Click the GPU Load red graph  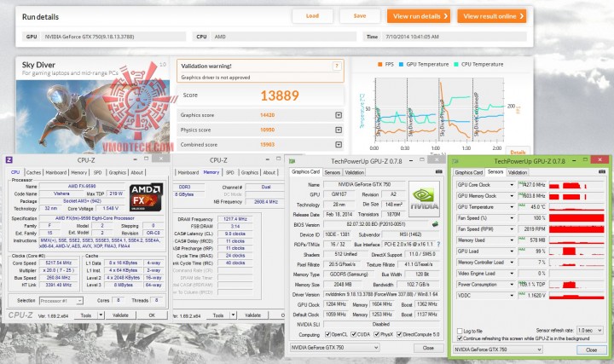point(576,251)
